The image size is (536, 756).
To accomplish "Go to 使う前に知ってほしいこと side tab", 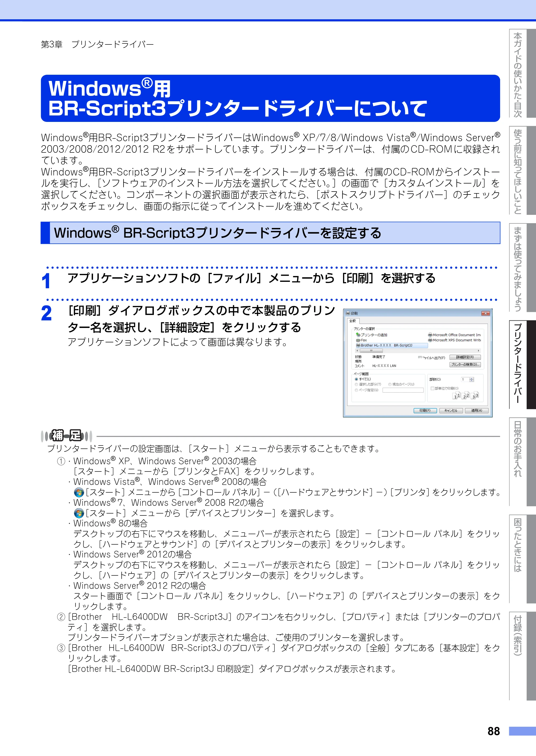I will (523, 171).
